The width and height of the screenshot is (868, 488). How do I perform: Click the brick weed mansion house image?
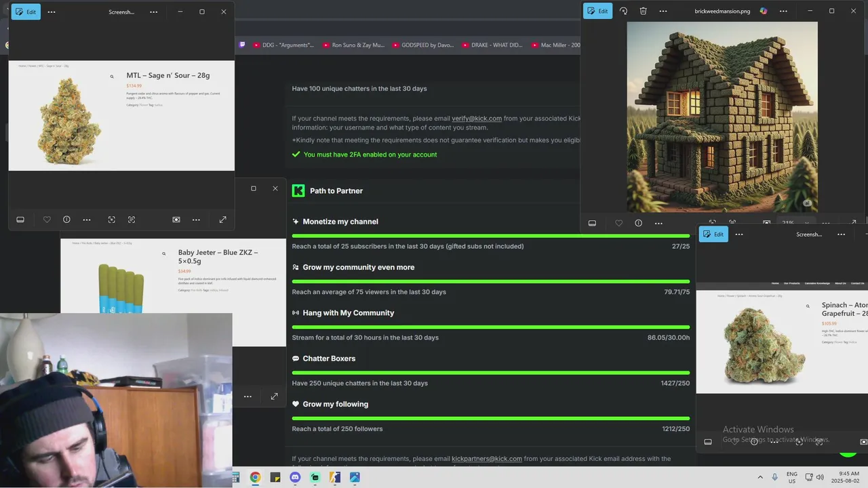pyautogui.click(x=722, y=117)
